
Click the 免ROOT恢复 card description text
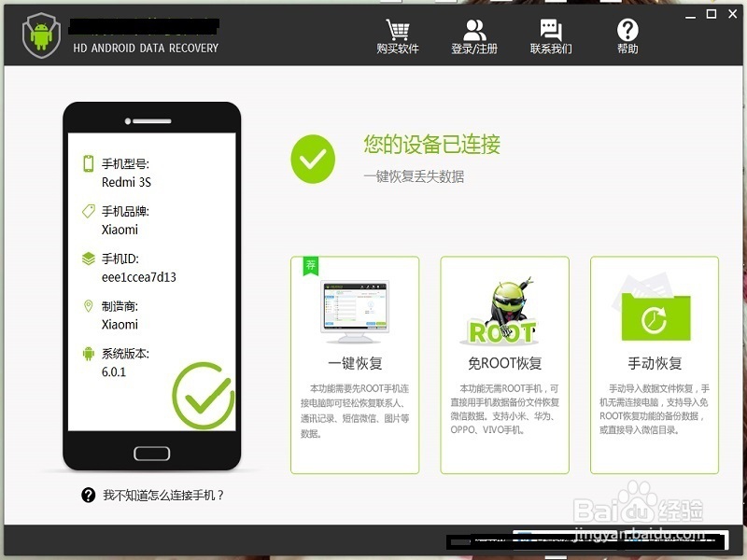504,409
